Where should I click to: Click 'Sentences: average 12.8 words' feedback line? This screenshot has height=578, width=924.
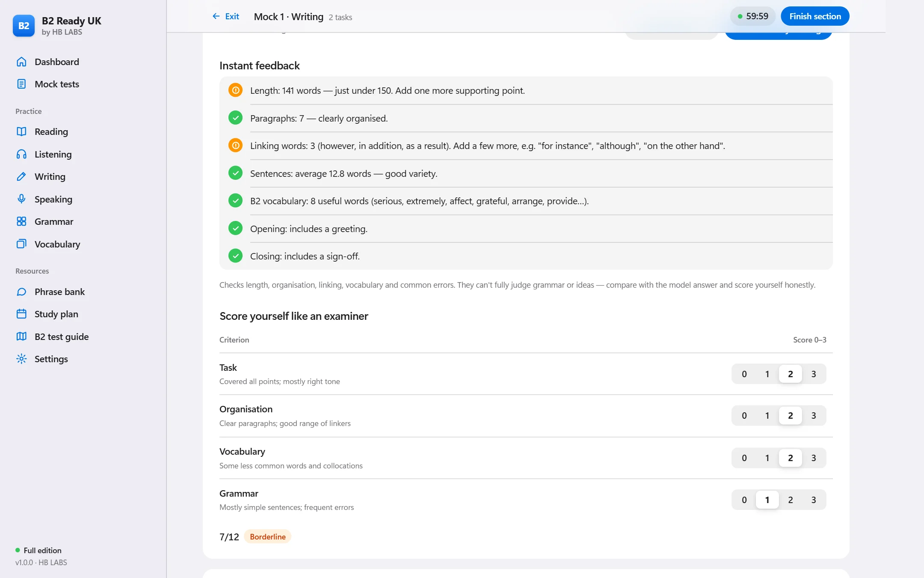[x=344, y=173]
